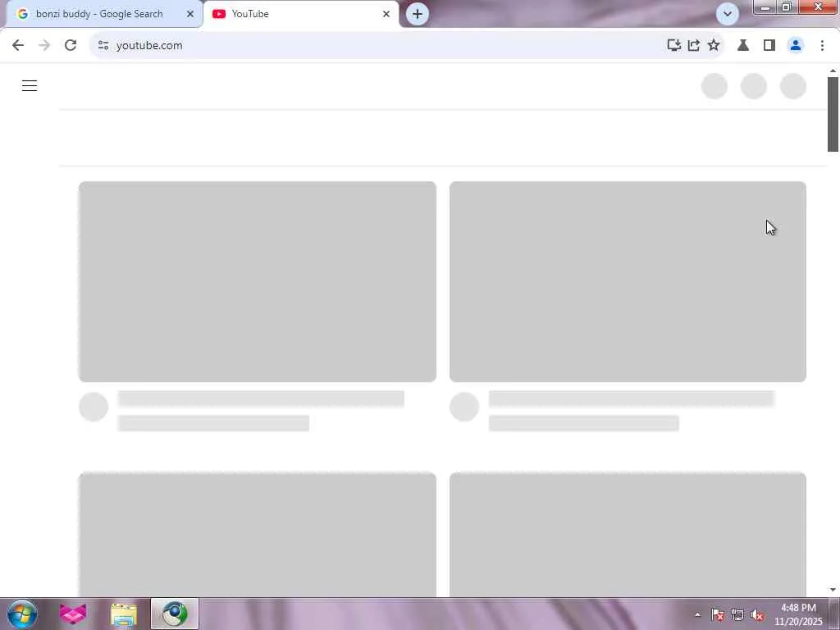Open the network status tray icon
Screen dimensions: 840x630
[x=737, y=614]
